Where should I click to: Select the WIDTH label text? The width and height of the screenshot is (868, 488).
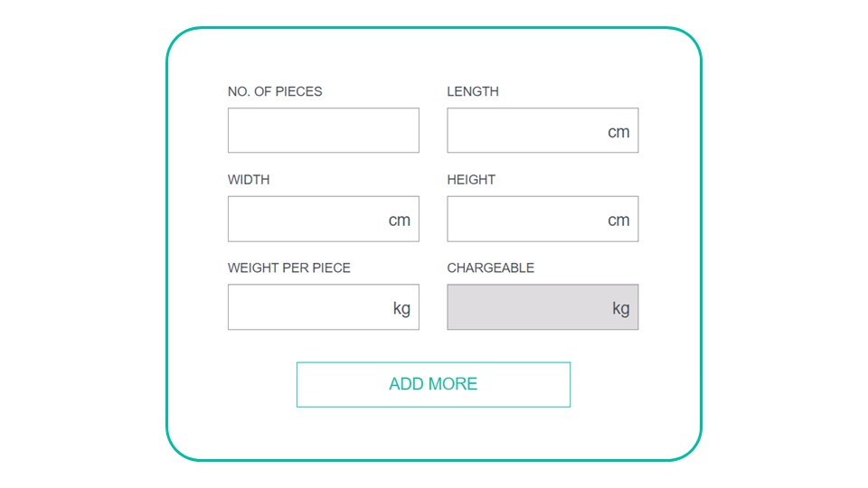[x=249, y=180]
